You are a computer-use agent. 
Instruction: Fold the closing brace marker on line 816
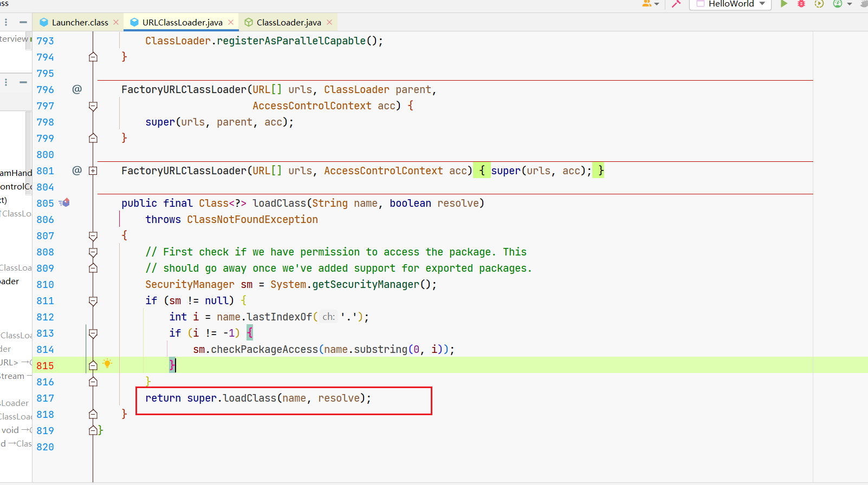click(x=93, y=382)
